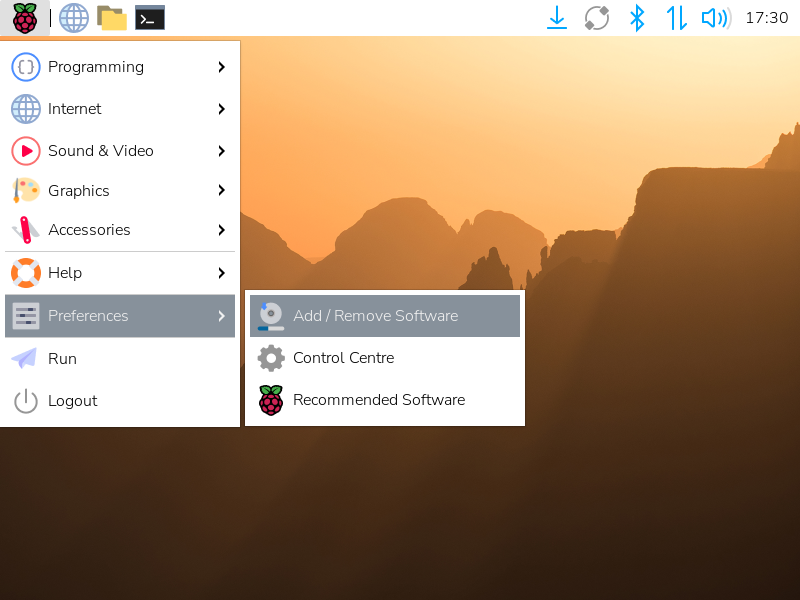Expand the Sound & Video submenu arrow
800x600 pixels.
pyautogui.click(x=221, y=151)
